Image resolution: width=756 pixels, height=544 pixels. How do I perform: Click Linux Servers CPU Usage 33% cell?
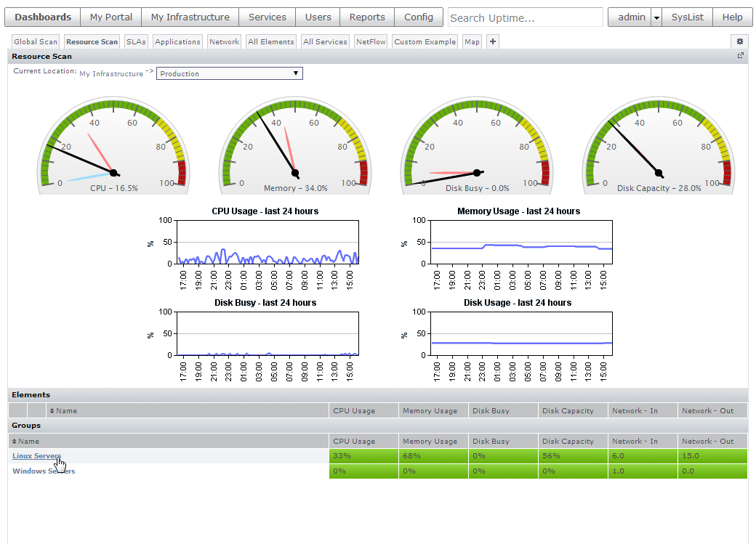click(x=363, y=456)
